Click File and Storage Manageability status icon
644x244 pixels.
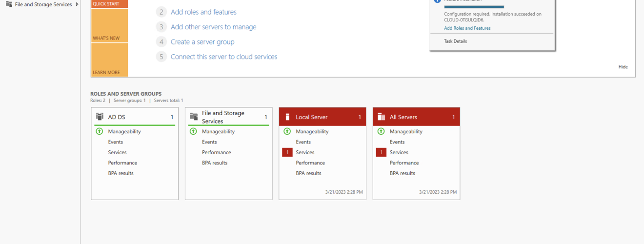coord(193,131)
